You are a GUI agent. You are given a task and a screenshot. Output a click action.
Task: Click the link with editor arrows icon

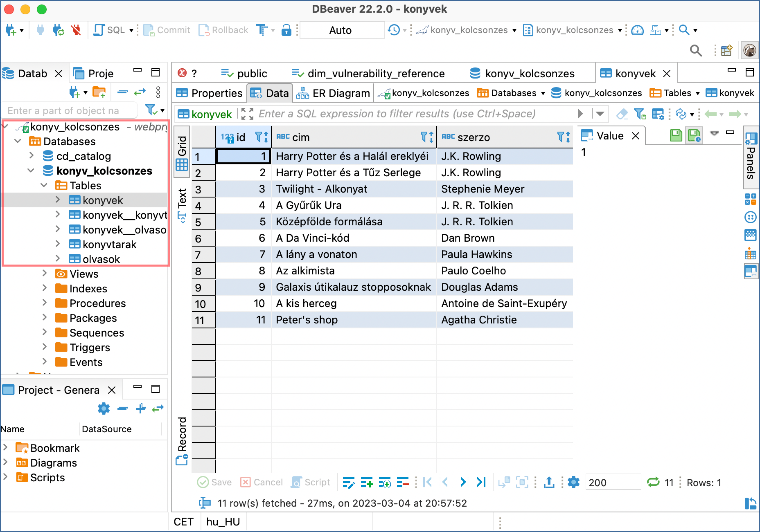coord(140,92)
